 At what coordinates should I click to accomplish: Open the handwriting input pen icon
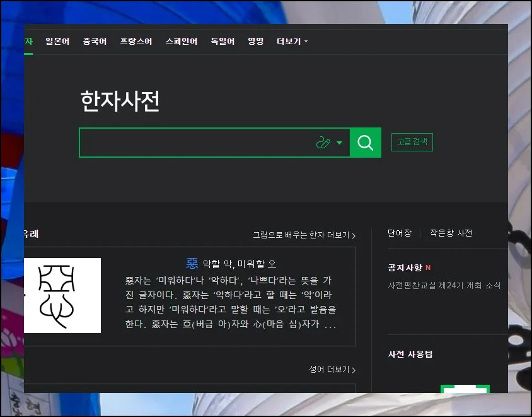click(323, 143)
